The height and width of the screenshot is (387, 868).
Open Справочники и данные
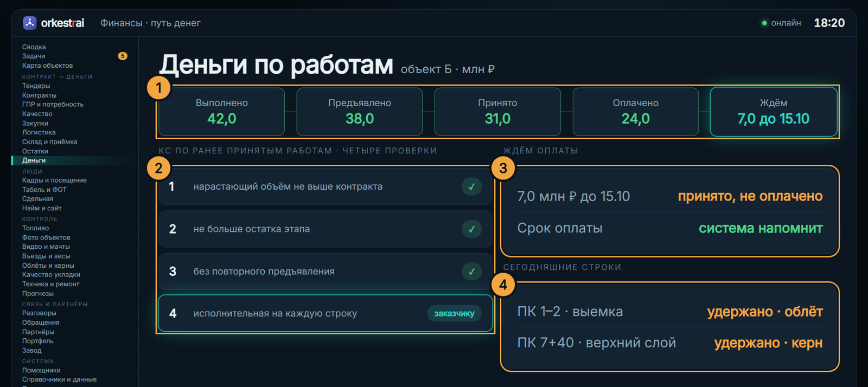(x=59, y=379)
